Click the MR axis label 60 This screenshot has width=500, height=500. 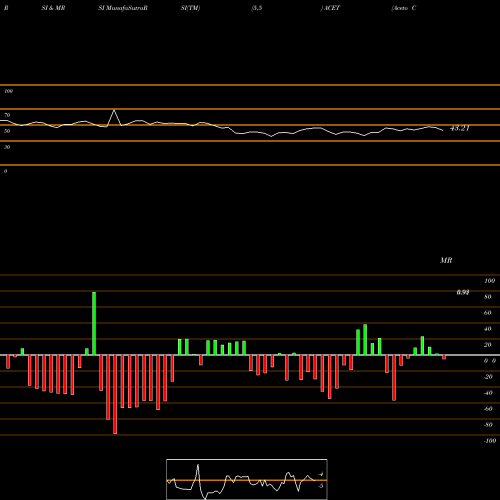pos(488,313)
